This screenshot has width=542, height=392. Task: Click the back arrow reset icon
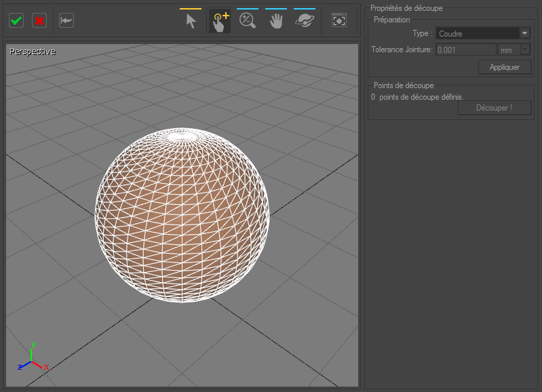66,20
